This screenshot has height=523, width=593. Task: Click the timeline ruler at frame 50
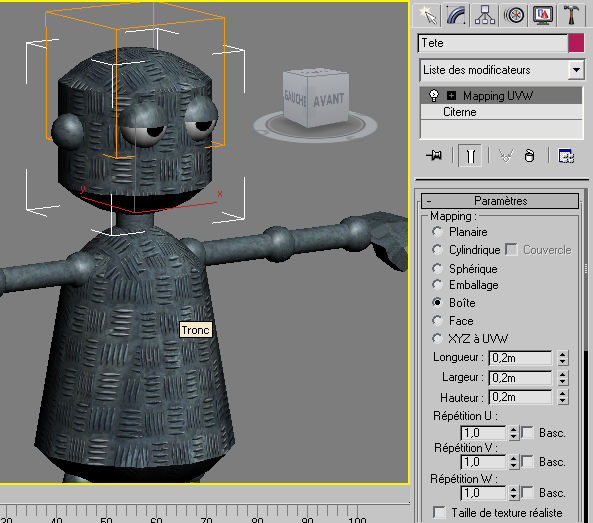(106, 510)
